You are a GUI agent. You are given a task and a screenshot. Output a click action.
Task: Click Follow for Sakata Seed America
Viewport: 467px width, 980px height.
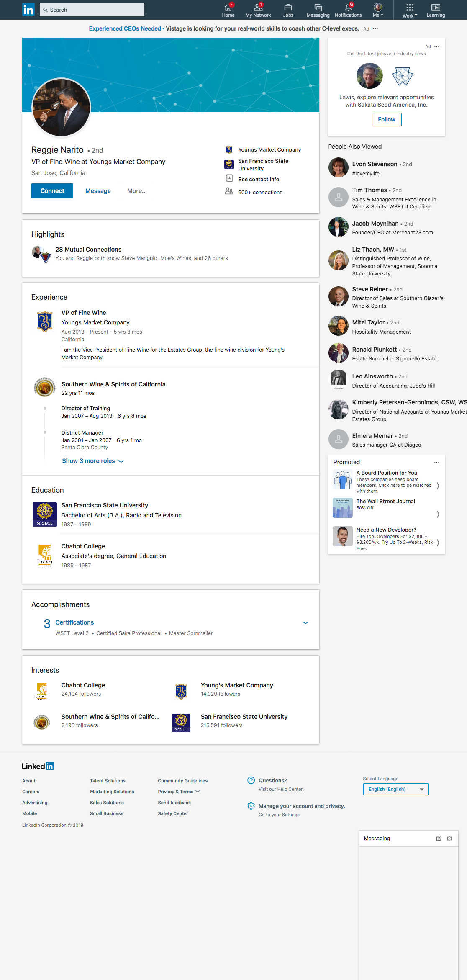click(387, 120)
